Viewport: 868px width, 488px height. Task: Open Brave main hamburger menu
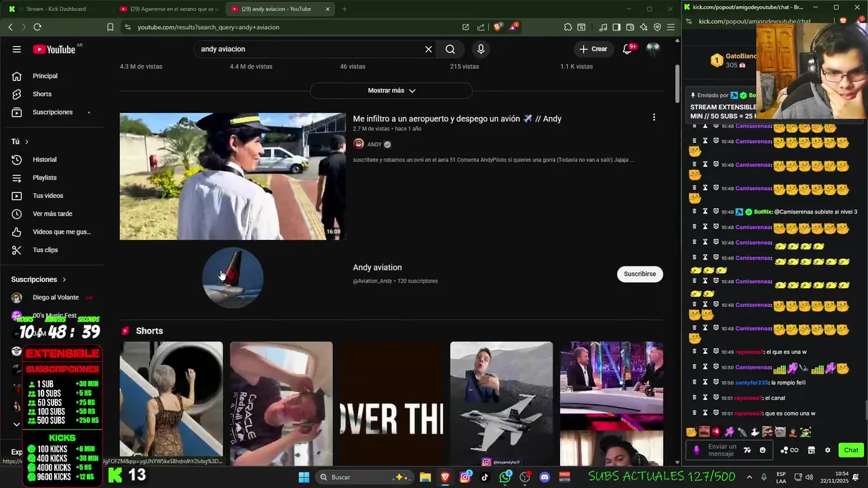(x=671, y=27)
